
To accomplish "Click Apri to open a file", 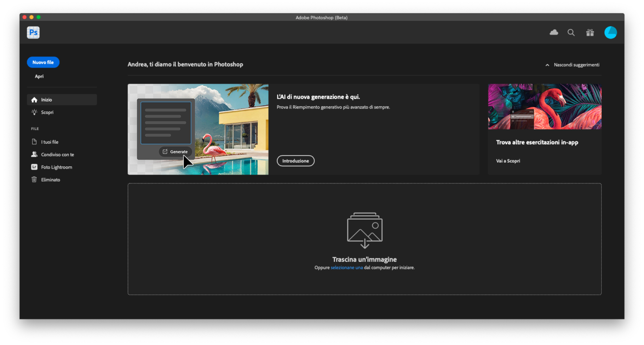I will [x=39, y=76].
